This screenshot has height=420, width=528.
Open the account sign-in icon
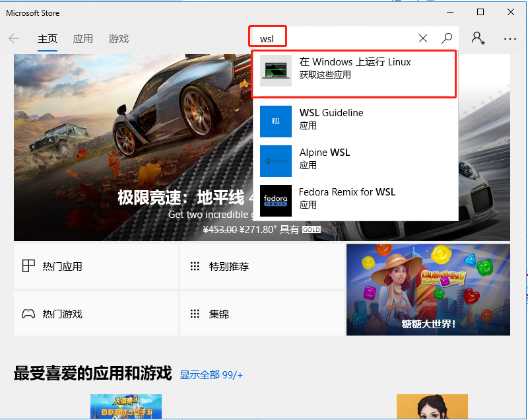click(x=478, y=38)
